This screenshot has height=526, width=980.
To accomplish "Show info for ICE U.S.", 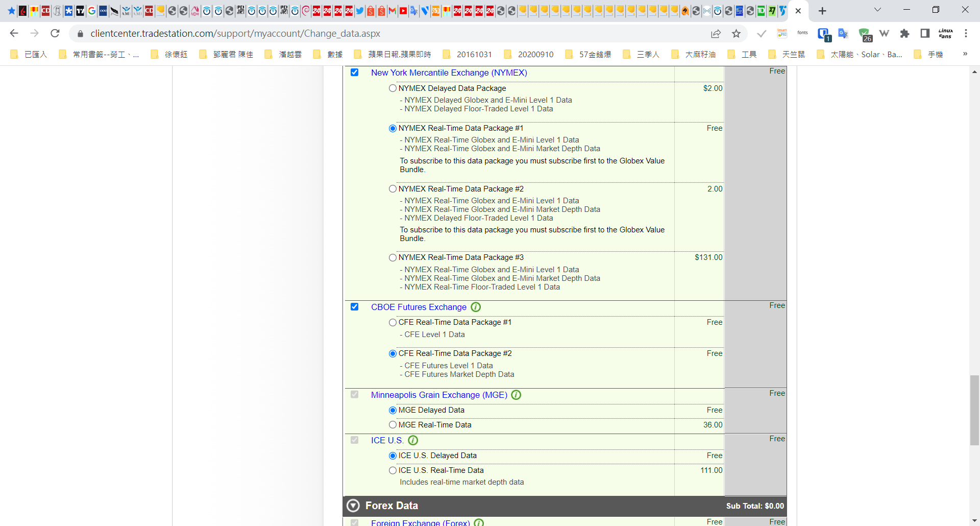I will click(413, 440).
